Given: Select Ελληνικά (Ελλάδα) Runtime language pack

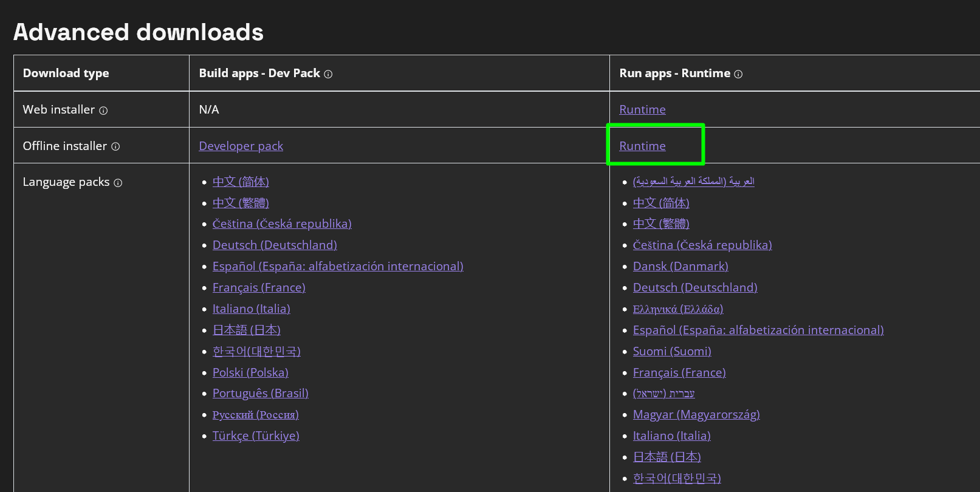Looking at the screenshot, I should [x=678, y=309].
